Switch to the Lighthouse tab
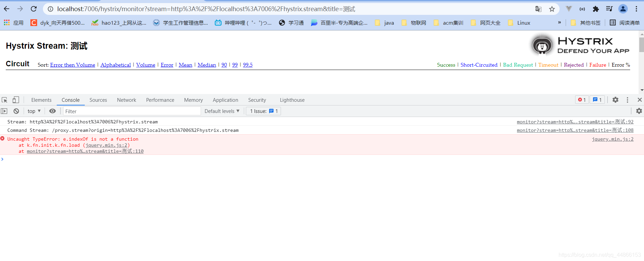 point(292,100)
